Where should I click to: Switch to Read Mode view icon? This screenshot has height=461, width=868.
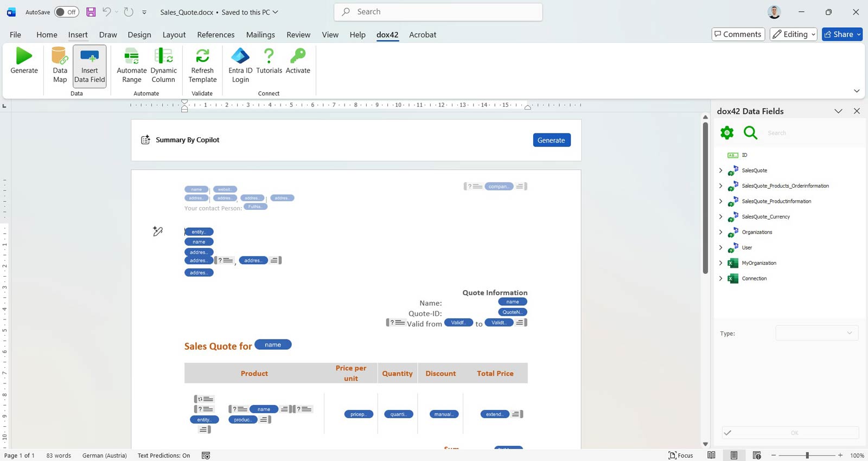pos(711,456)
